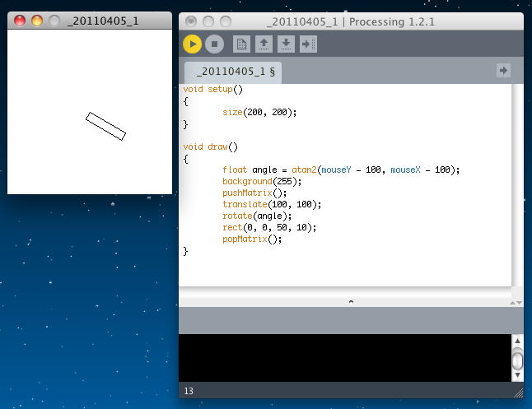
Task: Place cursor on the rotate(angle) line
Action: [257, 216]
